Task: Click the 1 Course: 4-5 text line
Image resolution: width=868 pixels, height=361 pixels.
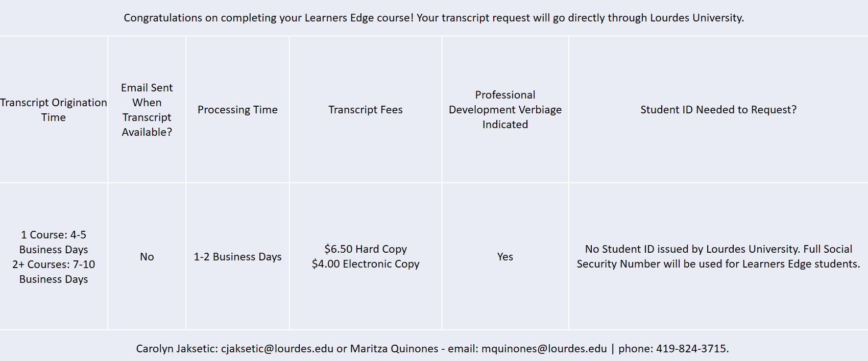Action: click(54, 235)
